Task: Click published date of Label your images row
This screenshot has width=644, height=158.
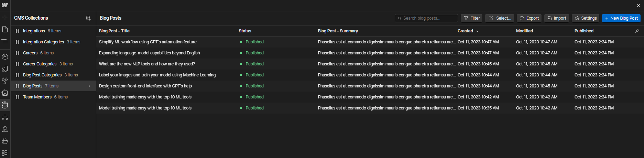Action: [594, 75]
